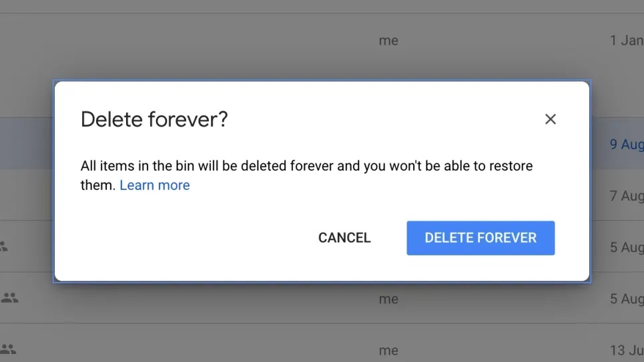
Task: Click the owner "me" in the 13 Ju row
Action: click(x=388, y=350)
